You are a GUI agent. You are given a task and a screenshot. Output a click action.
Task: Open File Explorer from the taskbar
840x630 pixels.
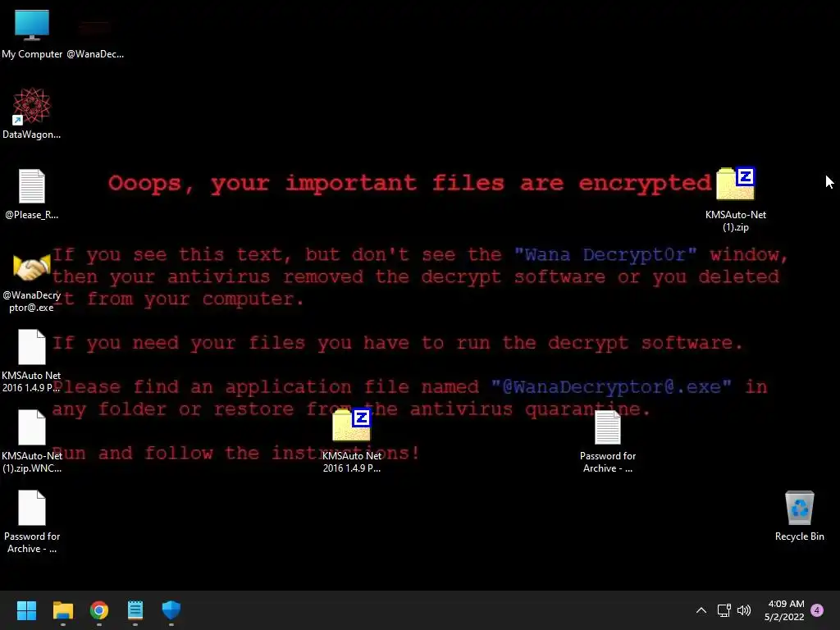62,610
